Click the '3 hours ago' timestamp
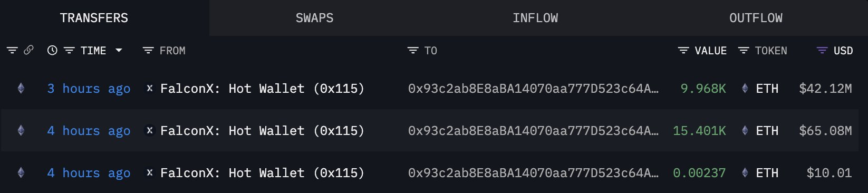 [x=89, y=89]
